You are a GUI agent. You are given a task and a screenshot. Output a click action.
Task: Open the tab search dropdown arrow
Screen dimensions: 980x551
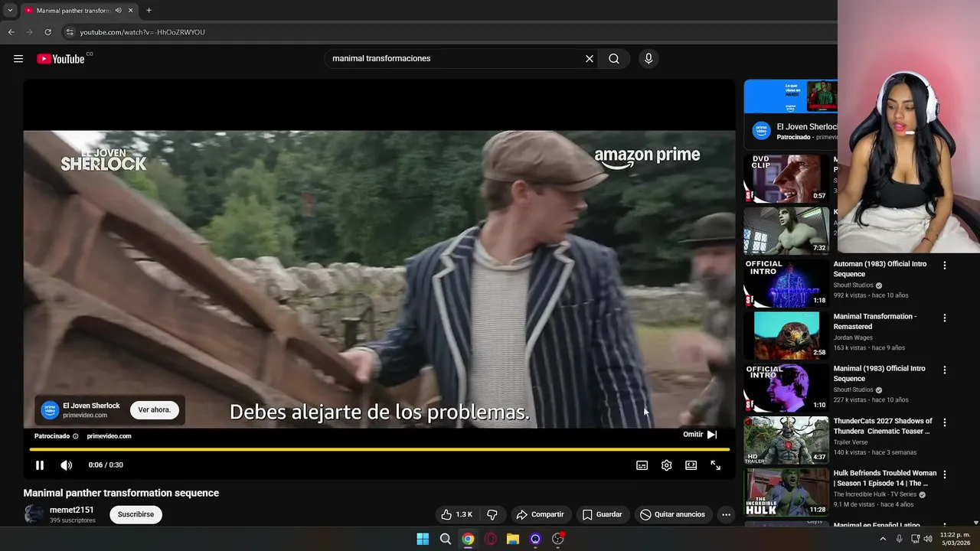coord(9,11)
